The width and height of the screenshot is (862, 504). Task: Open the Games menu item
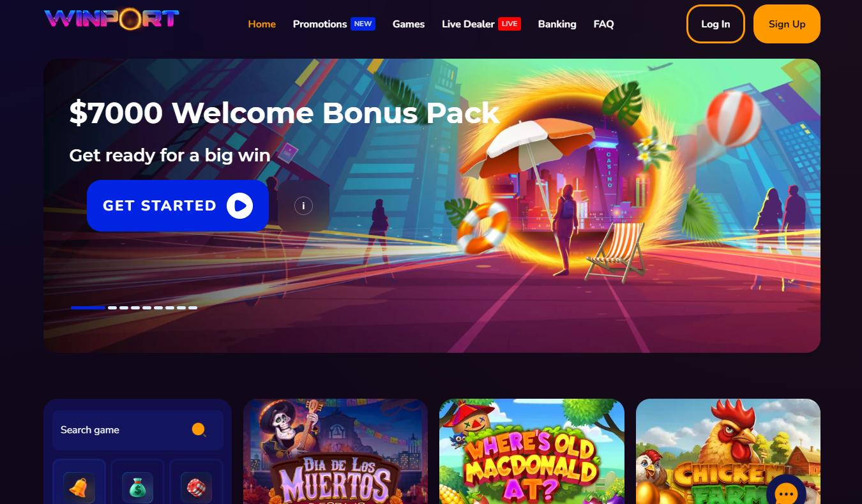pyautogui.click(x=409, y=24)
